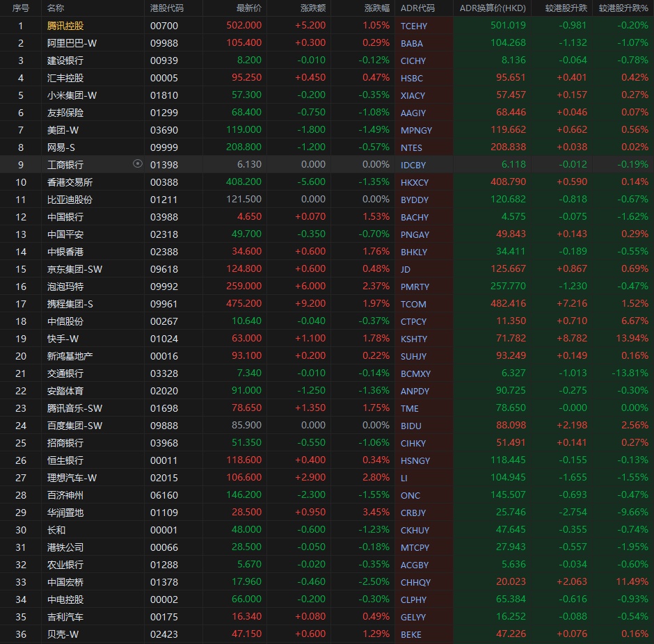654x644 pixels.
Task: Sort by 序号 column header
Action: [21, 8]
